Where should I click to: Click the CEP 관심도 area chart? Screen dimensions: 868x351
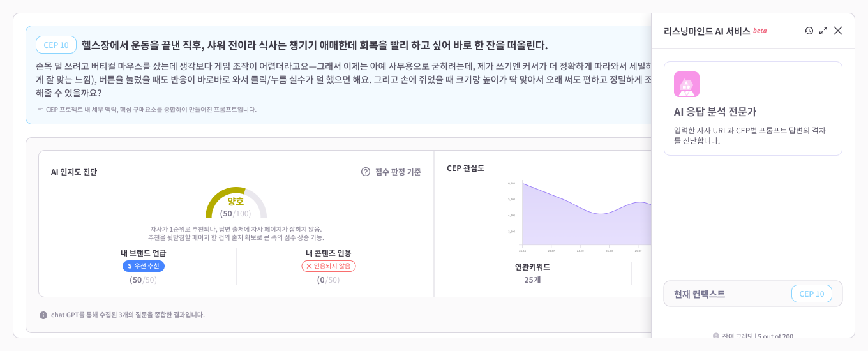tap(586, 214)
